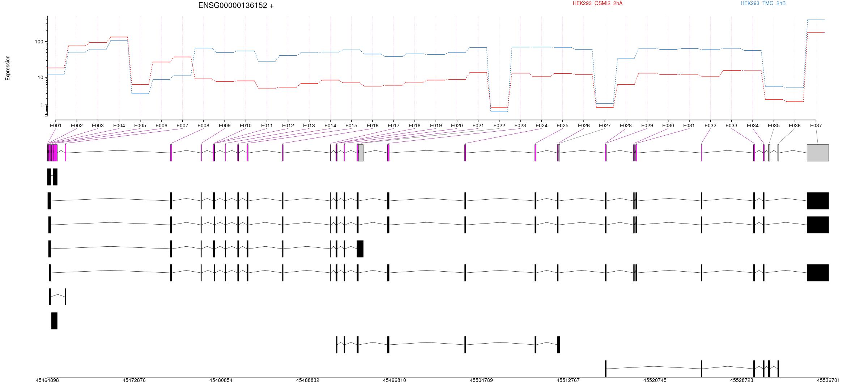Click exon label E005
Image resolution: width=868 pixels, height=387 pixels.
(x=140, y=126)
